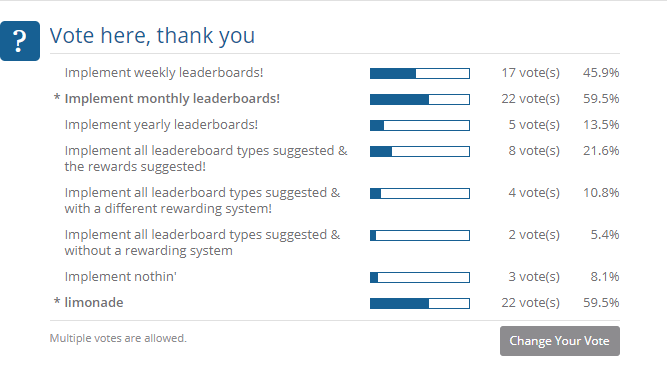This screenshot has width=667, height=373.
Task: Select 'Implement weekly leaderboards!' option text
Action: (164, 73)
